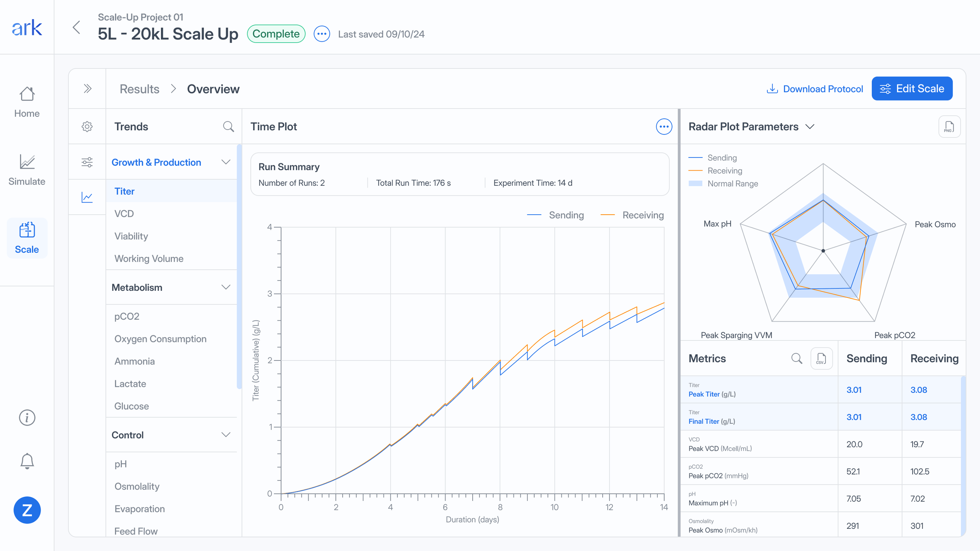
Task: Go to Results breadcrumb
Action: click(139, 89)
